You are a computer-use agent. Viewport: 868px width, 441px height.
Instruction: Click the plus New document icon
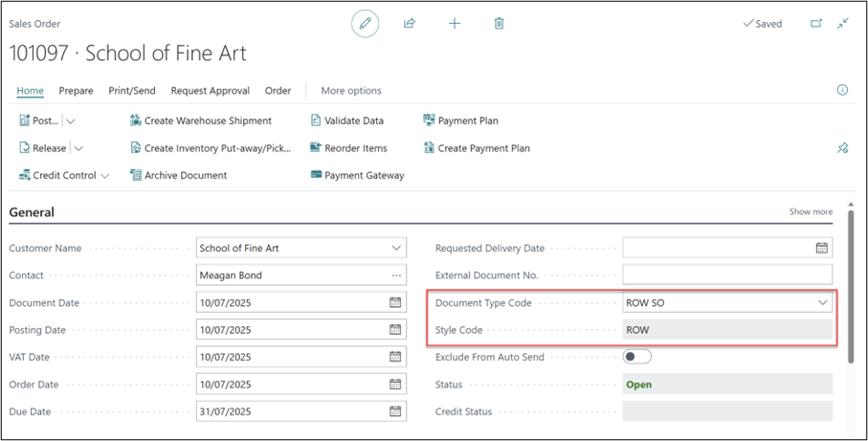coord(455,24)
